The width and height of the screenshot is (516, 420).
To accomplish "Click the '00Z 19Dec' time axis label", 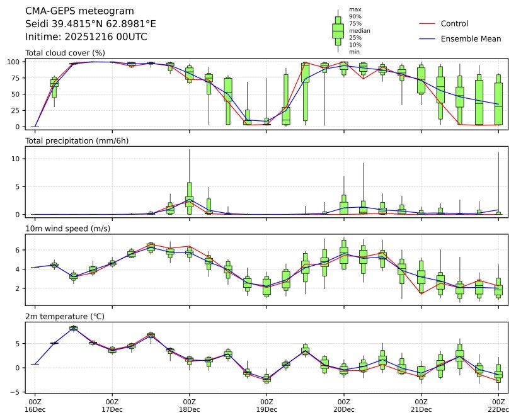I will tap(267, 406).
